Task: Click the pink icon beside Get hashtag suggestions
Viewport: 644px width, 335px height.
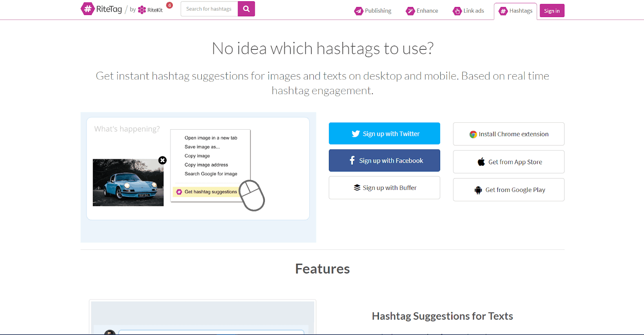Action: click(x=179, y=192)
